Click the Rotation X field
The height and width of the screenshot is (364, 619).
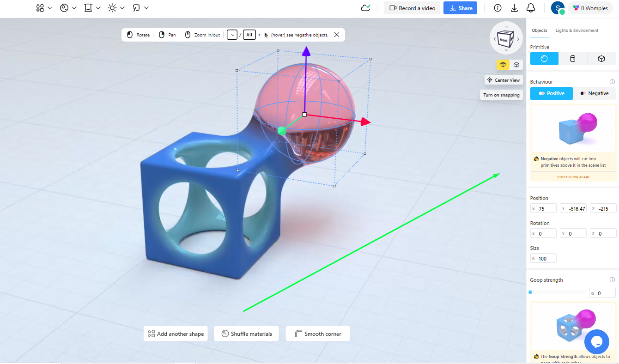pyautogui.click(x=544, y=233)
